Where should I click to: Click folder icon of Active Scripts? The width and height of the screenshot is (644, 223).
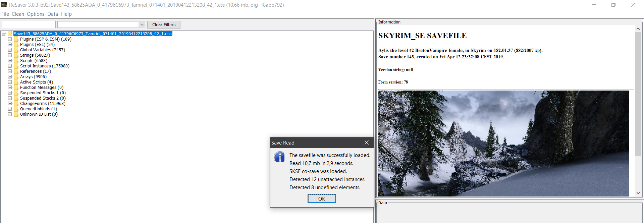point(16,82)
